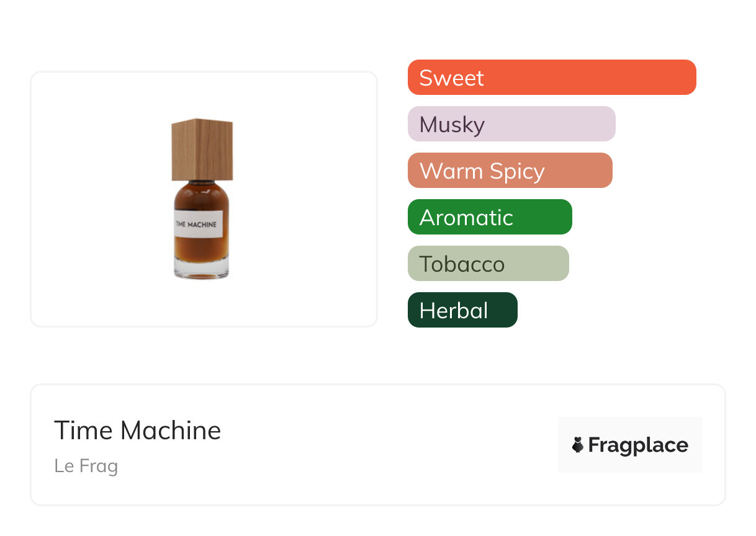Select the Musky accord bar
The height and width of the screenshot is (536, 756).
coord(511,124)
